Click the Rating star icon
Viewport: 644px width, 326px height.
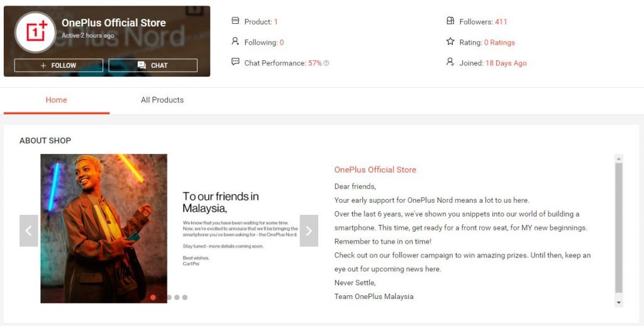450,41
